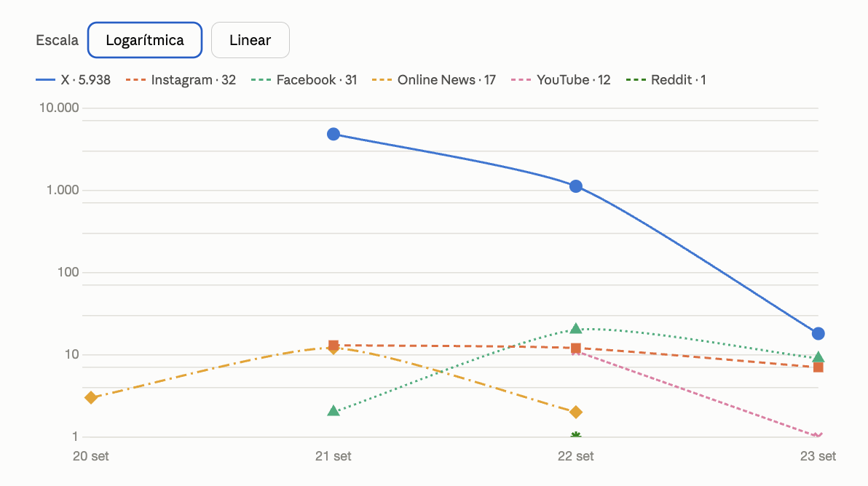Toggle the YouTube legend entry

[x=561, y=80]
